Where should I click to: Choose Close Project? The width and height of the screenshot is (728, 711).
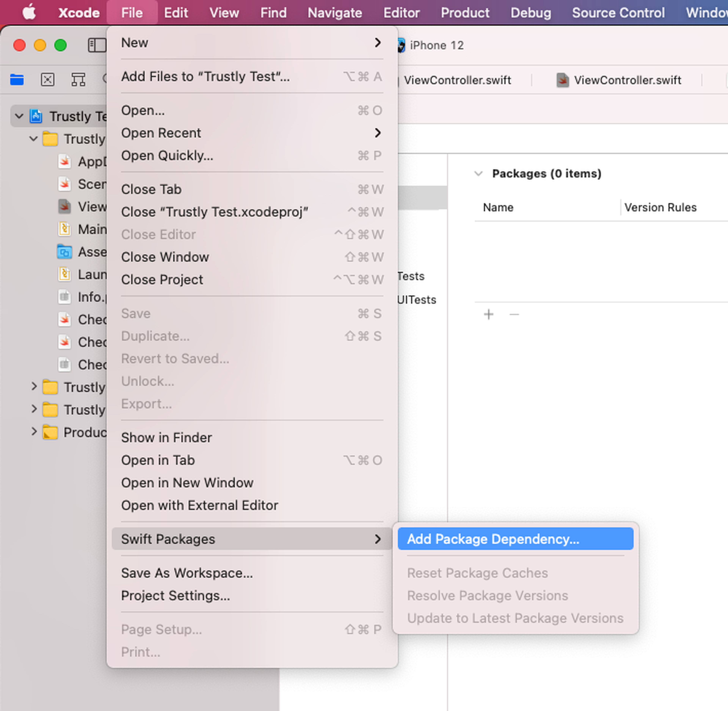pyautogui.click(x=252, y=280)
